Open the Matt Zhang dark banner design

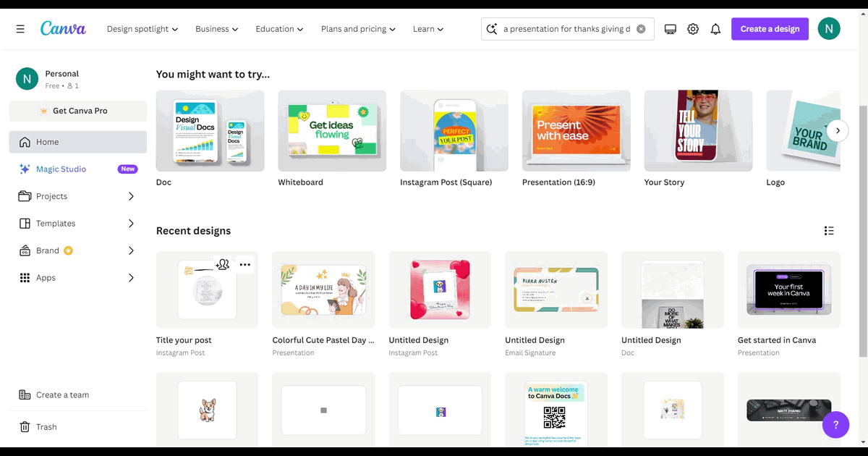point(789,410)
